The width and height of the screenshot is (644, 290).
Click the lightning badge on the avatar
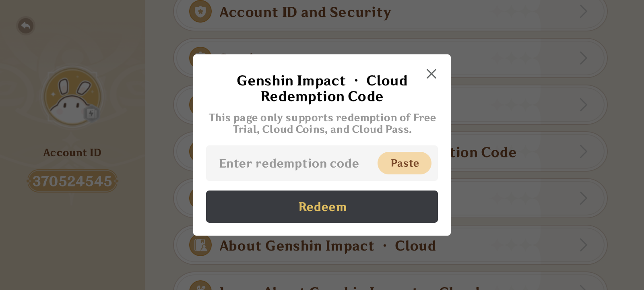click(x=91, y=114)
